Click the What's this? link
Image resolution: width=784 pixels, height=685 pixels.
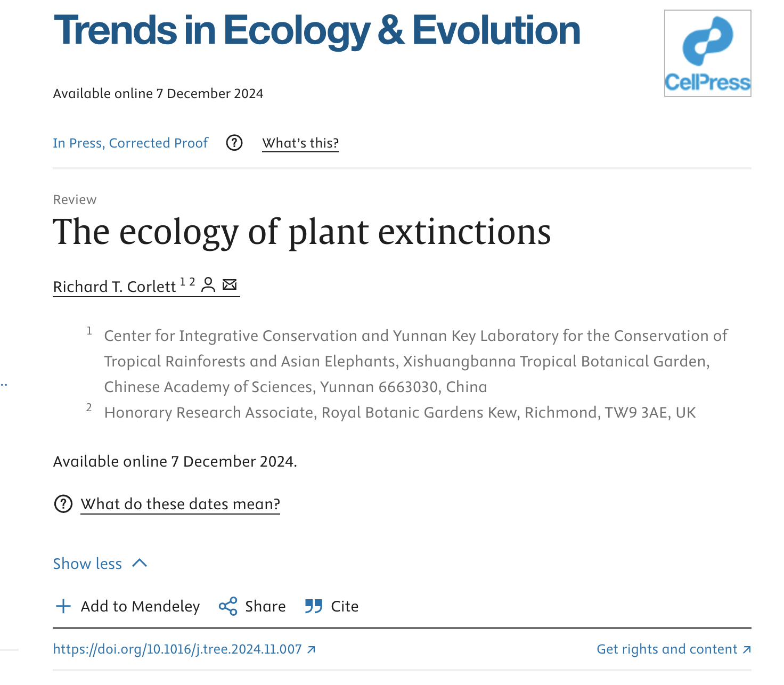coord(300,143)
